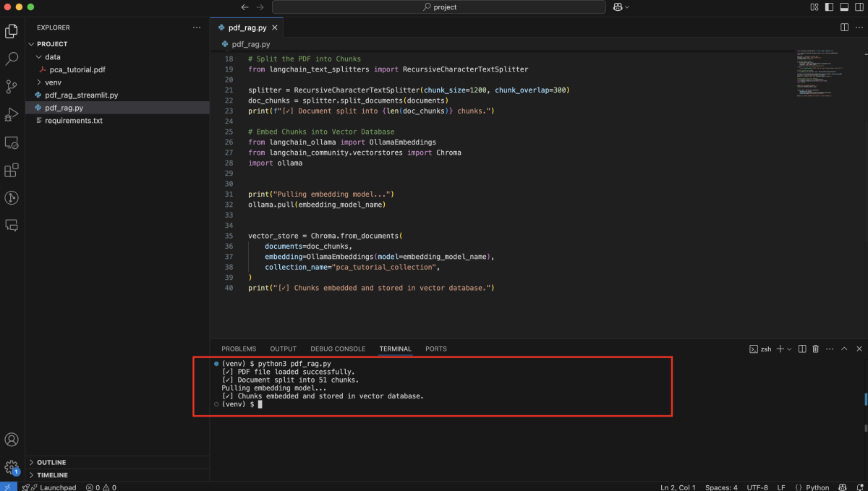Viewport: 868px width, 491px height.
Task: Click the Ln 2, Col 1 cursor position
Action: pyautogui.click(x=678, y=487)
